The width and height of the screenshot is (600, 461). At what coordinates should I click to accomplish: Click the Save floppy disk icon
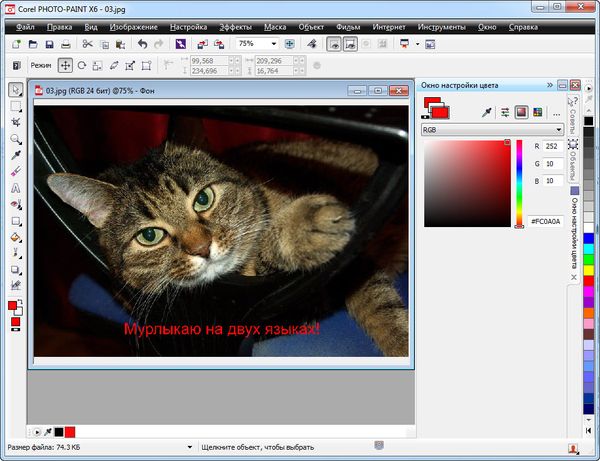click(x=49, y=45)
